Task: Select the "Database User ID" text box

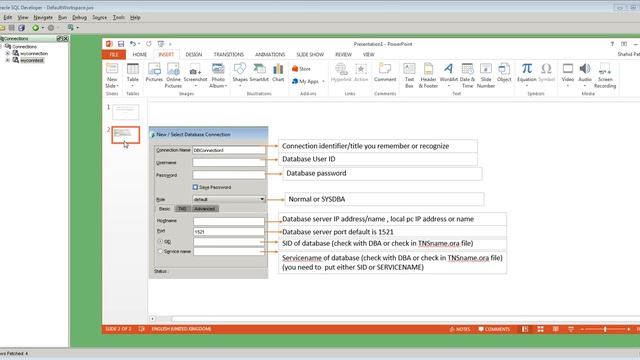Action: pyautogui.click(x=378, y=159)
